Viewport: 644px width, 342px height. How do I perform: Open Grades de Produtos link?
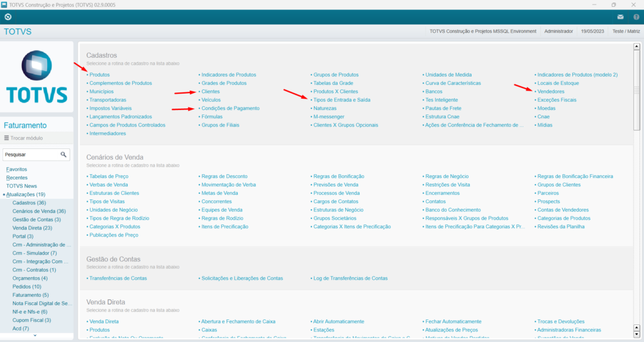tap(224, 83)
